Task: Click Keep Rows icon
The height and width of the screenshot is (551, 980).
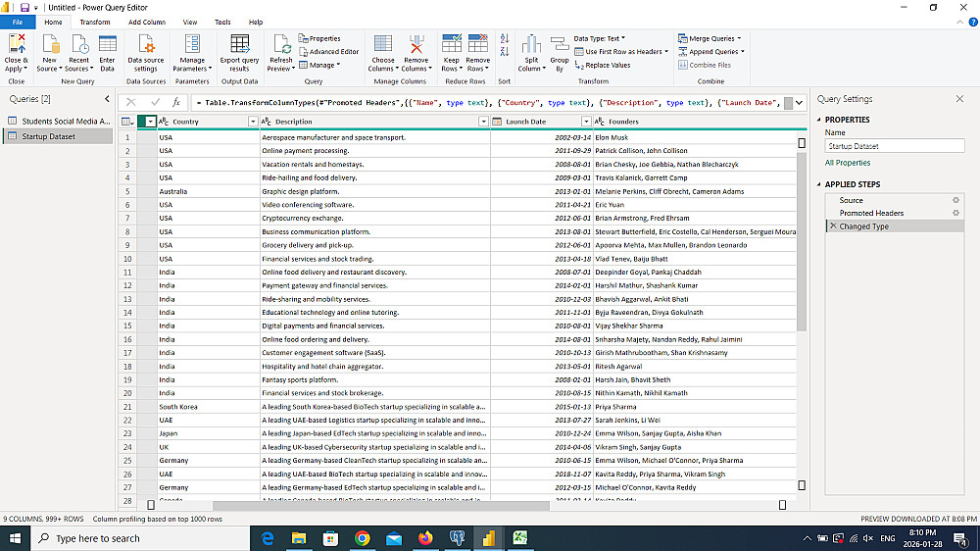Action: [x=451, y=44]
